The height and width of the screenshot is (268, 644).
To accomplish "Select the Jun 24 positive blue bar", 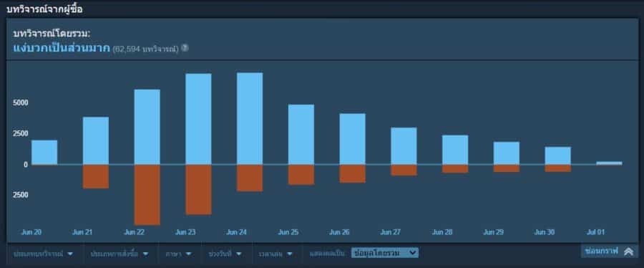I will tap(250, 118).
